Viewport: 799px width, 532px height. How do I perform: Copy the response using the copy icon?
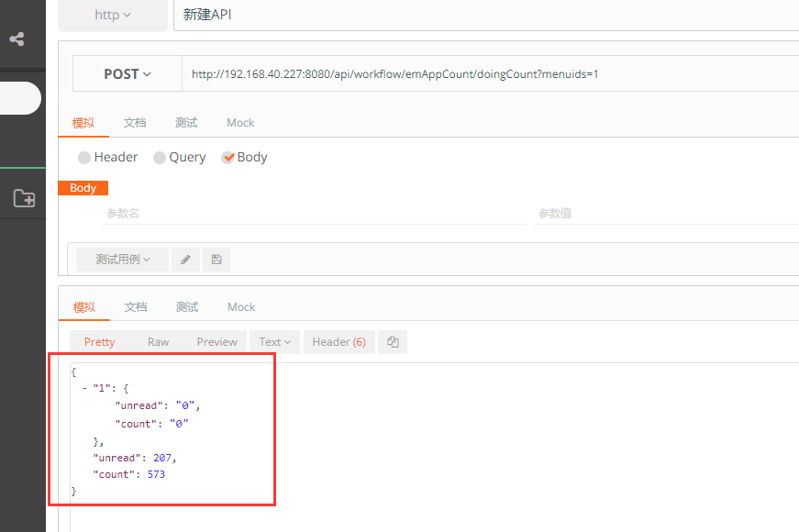coord(393,342)
